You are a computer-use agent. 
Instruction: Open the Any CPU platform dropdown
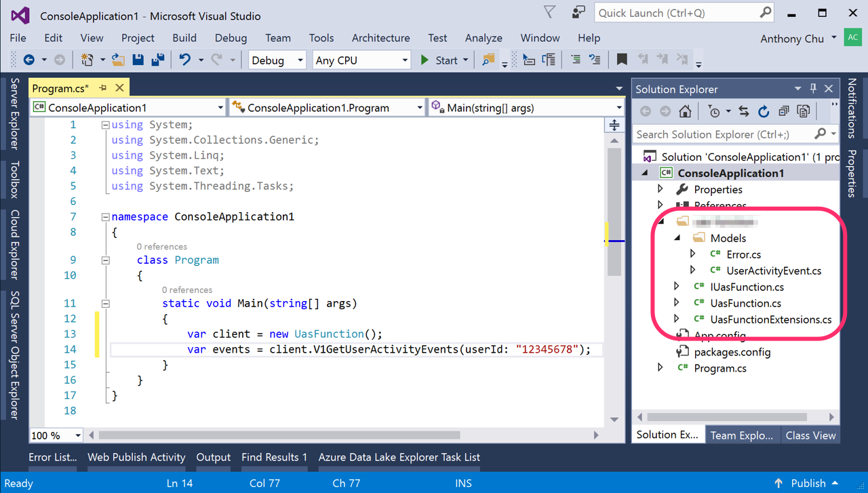[x=405, y=60]
